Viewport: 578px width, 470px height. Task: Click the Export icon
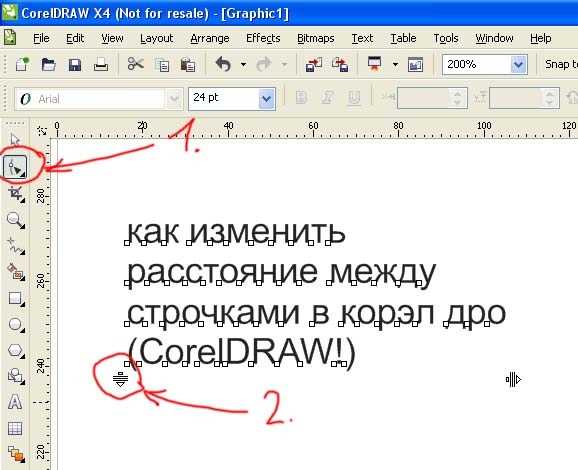click(x=340, y=65)
